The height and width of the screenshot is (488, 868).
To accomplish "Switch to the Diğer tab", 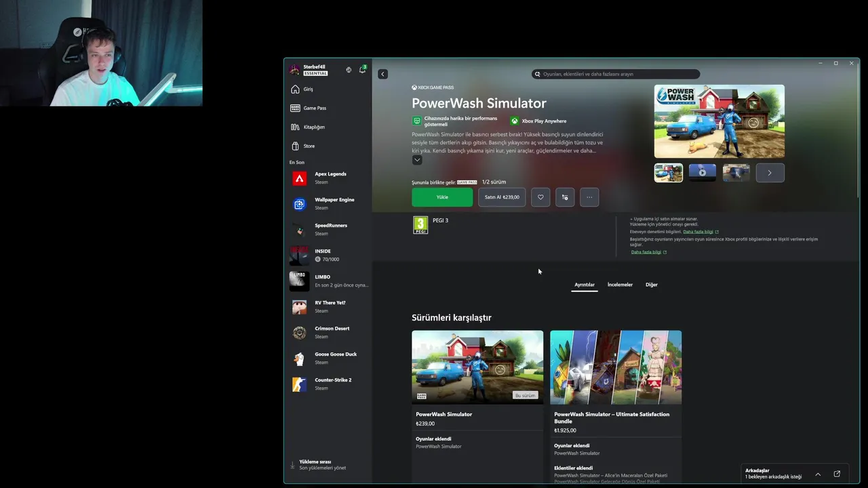I will click(x=652, y=285).
